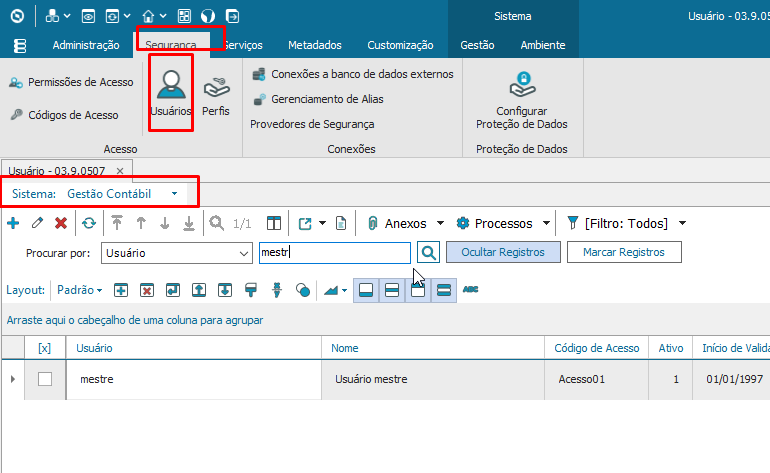
Task: Click the columns configuration icon in toolbar
Action: 274,223
